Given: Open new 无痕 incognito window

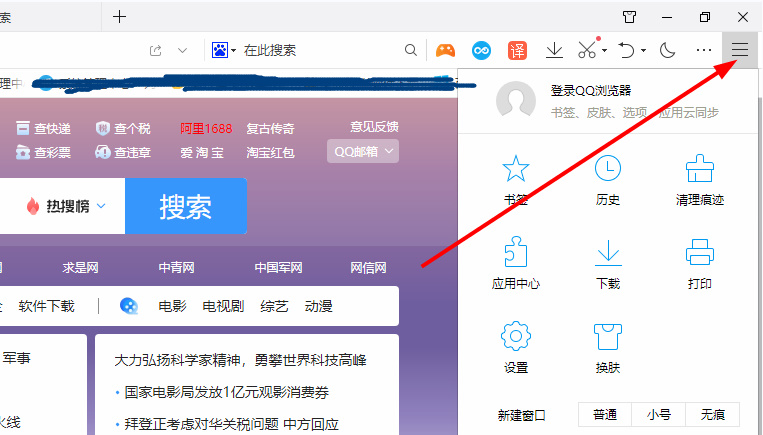Looking at the screenshot, I should 713,415.
